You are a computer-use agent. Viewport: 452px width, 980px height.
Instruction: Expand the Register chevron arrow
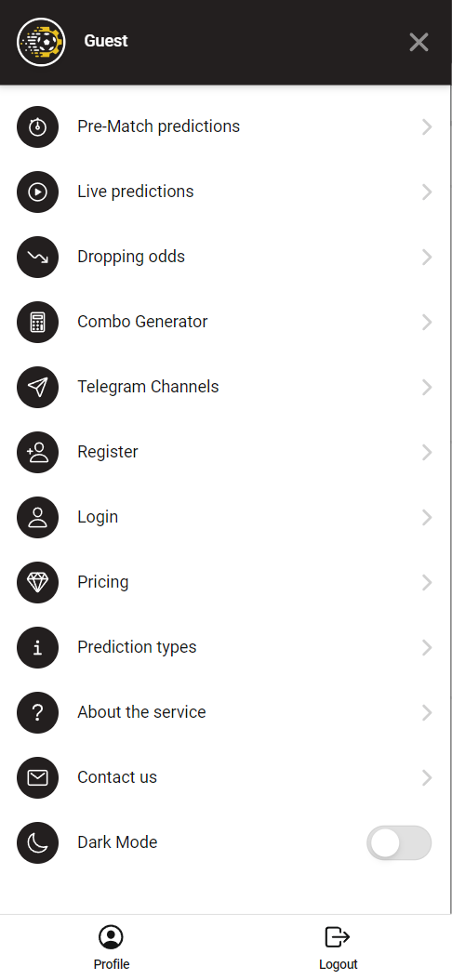pyautogui.click(x=427, y=453)
